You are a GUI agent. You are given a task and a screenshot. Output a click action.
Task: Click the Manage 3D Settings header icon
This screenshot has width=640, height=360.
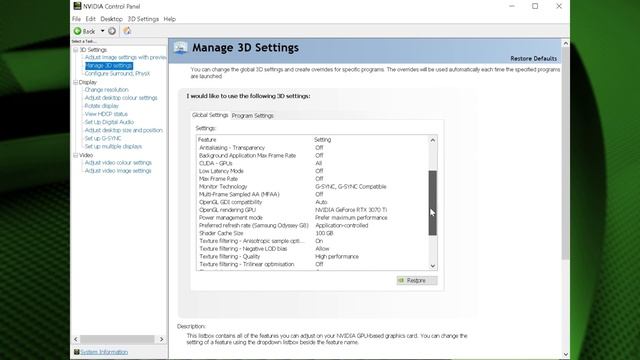180,48
